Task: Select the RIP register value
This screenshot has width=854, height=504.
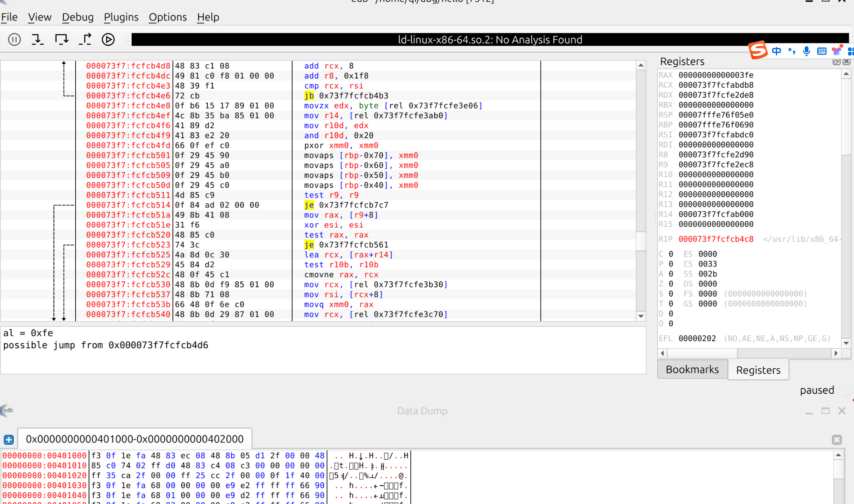Action: tap(716, 239)
